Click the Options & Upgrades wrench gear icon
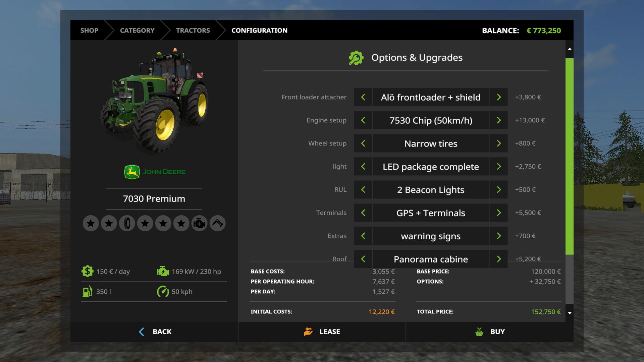This screenshot has width=644, height=362. point(356,58)
